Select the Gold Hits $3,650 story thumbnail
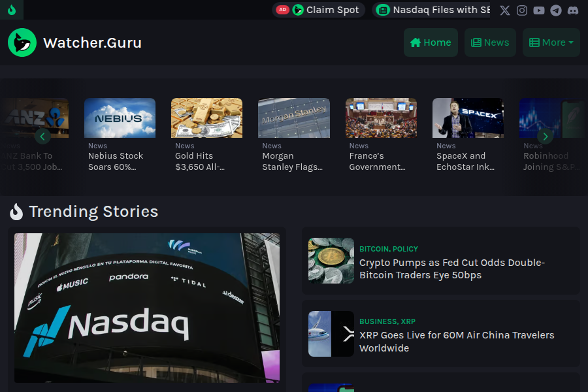This screenshot has height=392, width=588. click(206, 118)
